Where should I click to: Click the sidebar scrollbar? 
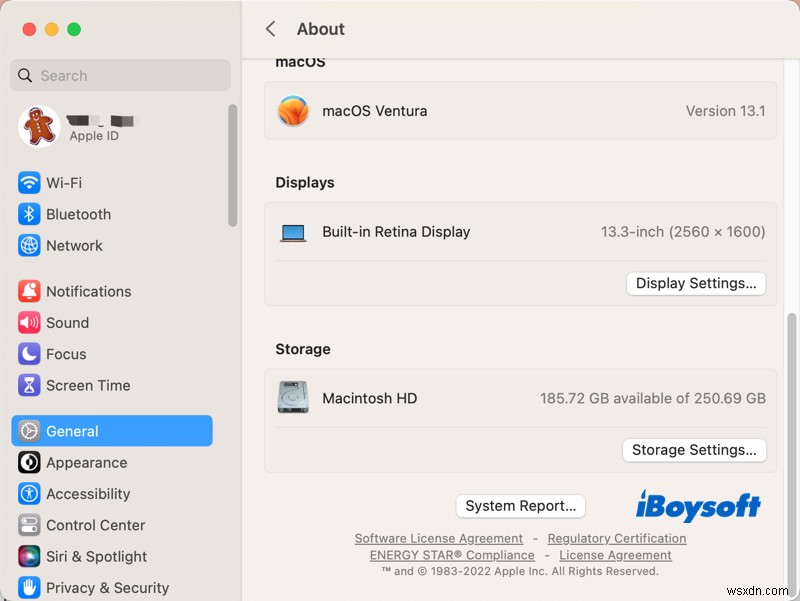tap(233, 165)
